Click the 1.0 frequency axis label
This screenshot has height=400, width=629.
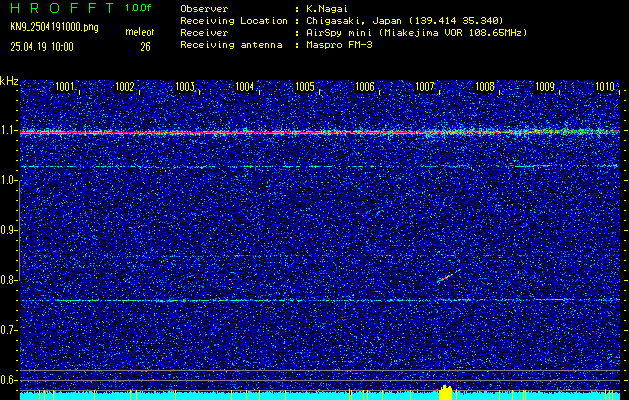[8, 180]
